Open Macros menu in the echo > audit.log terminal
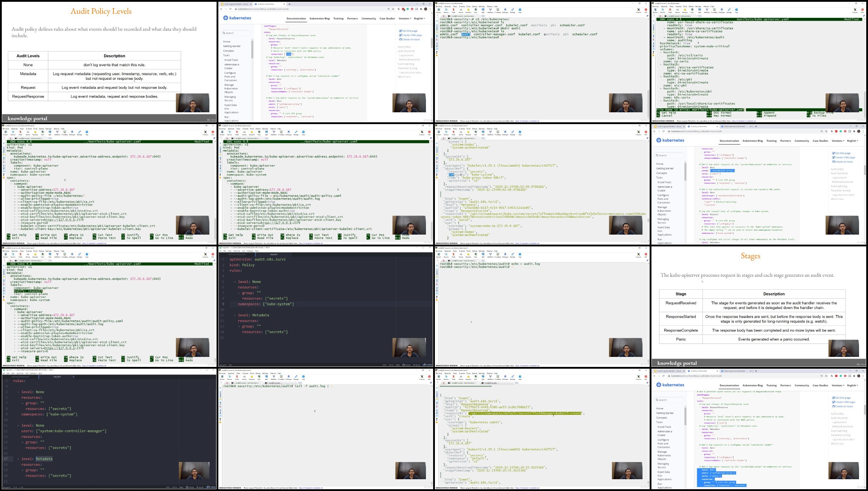 pyautogui.click(x=490, y=251)
